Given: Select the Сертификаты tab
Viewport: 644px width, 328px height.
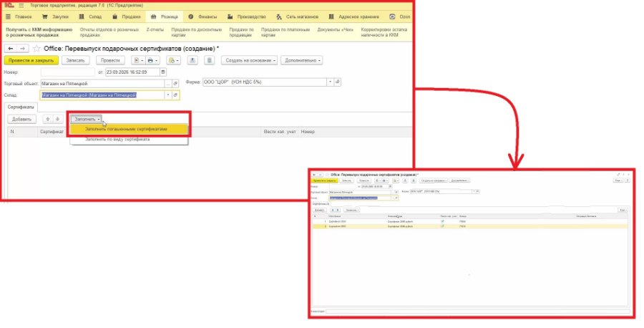Looking at the screenshot, I should point(21,107).
